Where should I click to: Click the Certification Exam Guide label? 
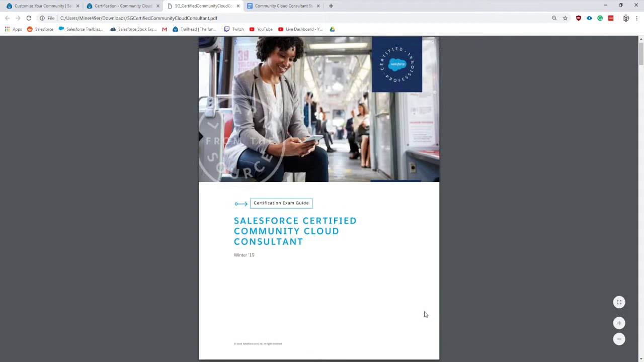point(281,203)
